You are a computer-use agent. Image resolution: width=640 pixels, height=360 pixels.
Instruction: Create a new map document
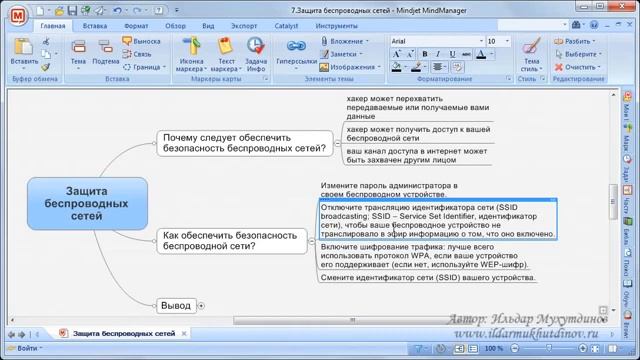coord(40,11)
